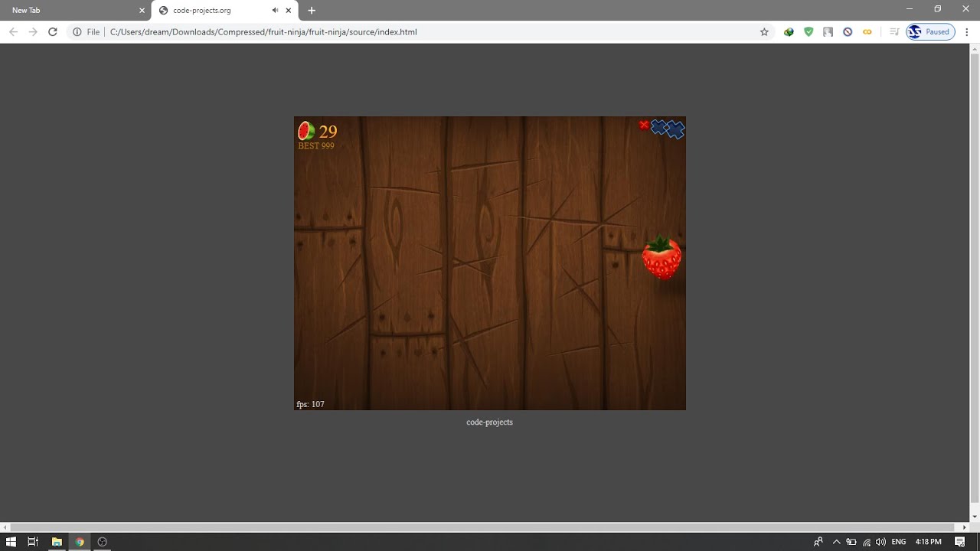
Task: Open a new browser tab
Action: (x=312, y=11)
